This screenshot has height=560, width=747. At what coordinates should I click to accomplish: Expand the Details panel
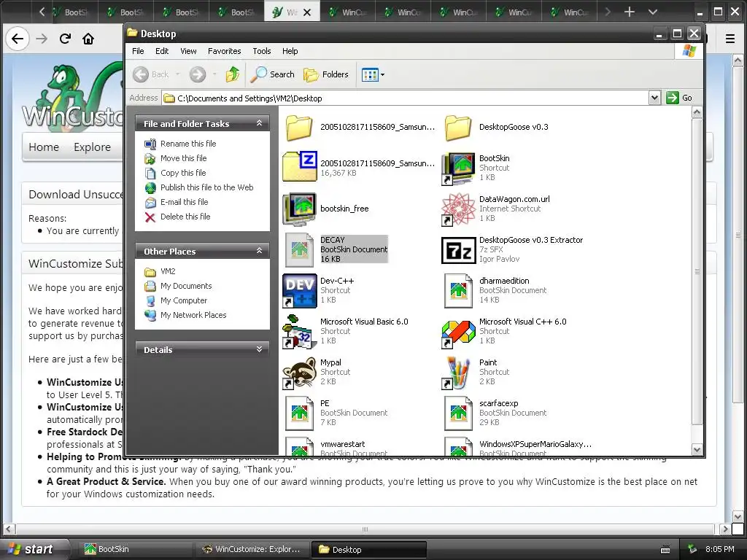point(259,349)
